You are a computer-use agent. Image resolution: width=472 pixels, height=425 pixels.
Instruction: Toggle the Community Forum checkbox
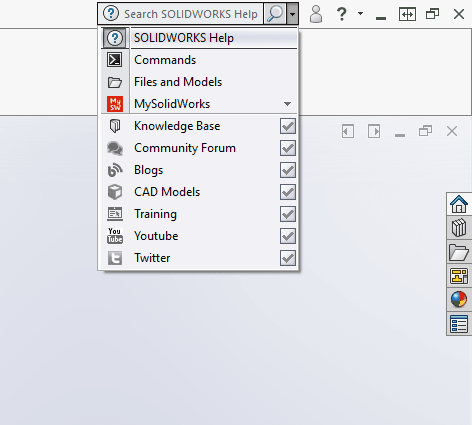[288, 148]
